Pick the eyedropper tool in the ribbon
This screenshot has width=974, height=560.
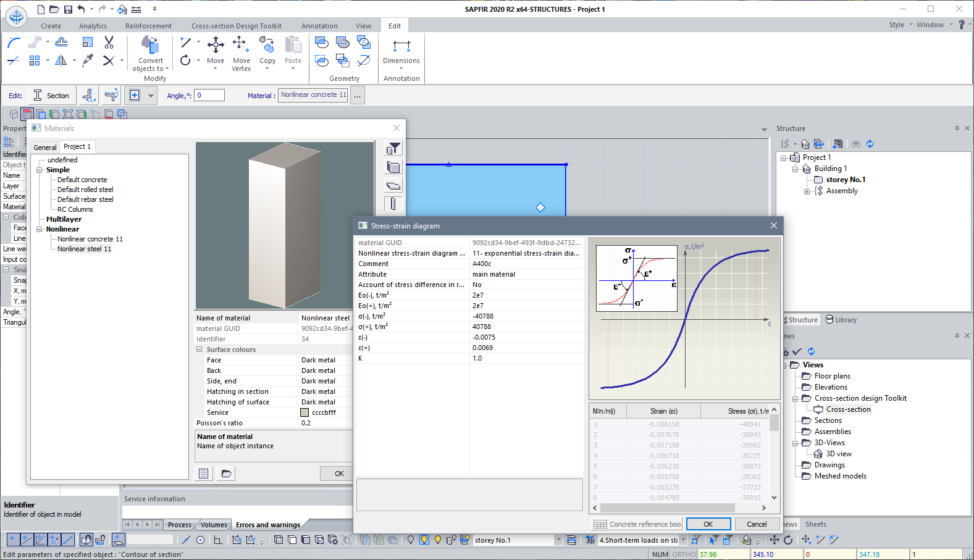(88, 60)
